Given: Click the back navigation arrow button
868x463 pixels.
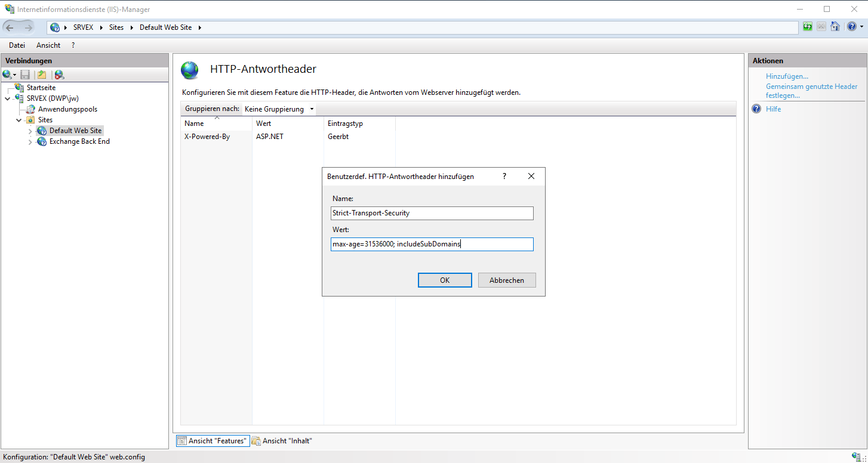Looking at the screenshot, I should 10,27.
